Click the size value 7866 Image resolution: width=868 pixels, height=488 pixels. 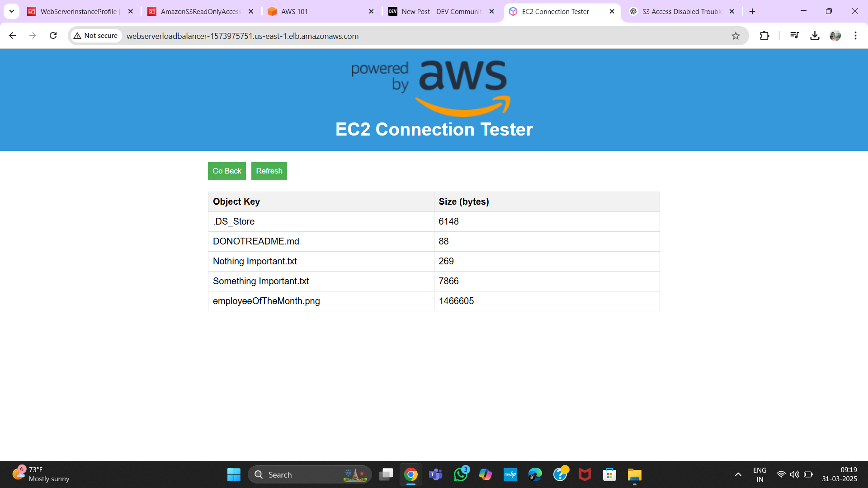(448, 281)
